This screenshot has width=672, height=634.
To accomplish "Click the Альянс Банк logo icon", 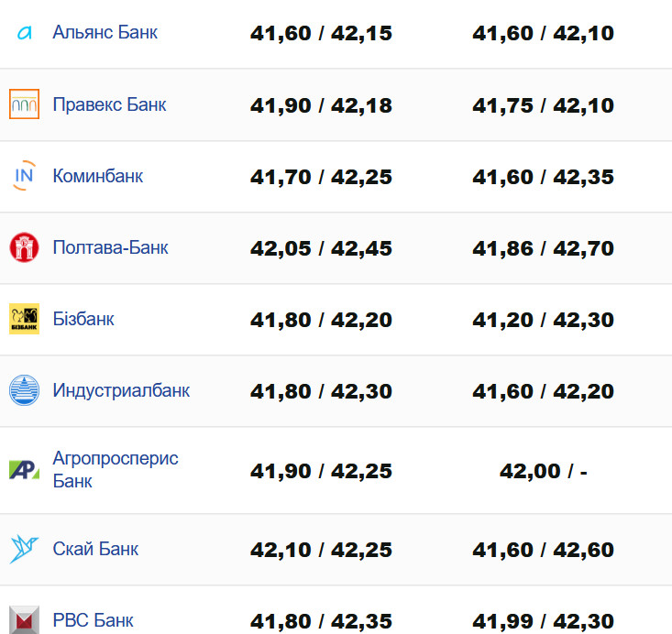I will click(x=24, y=33).
